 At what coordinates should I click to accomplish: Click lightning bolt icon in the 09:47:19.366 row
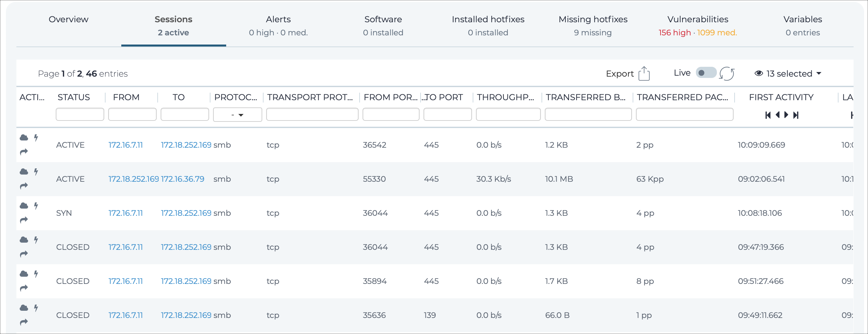point(36,239)
